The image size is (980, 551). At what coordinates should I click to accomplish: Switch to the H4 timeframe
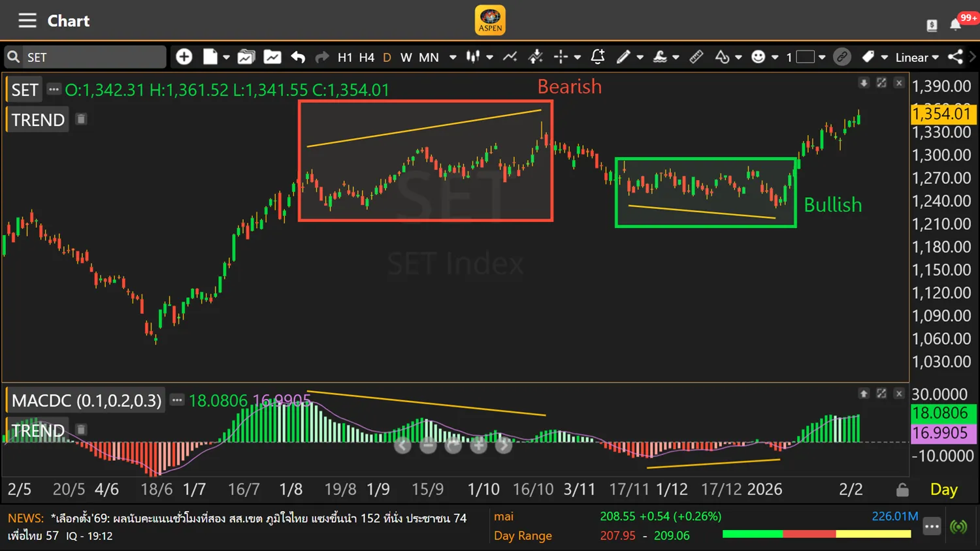[367, 57]
